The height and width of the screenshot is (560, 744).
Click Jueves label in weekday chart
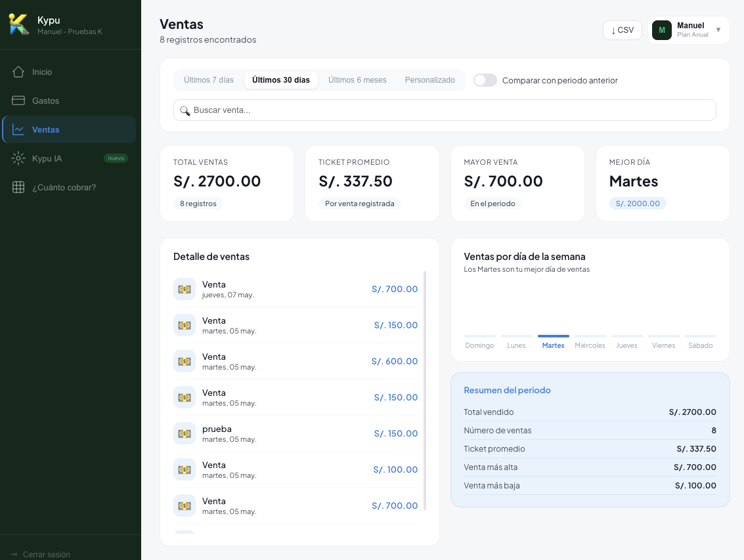627,345
